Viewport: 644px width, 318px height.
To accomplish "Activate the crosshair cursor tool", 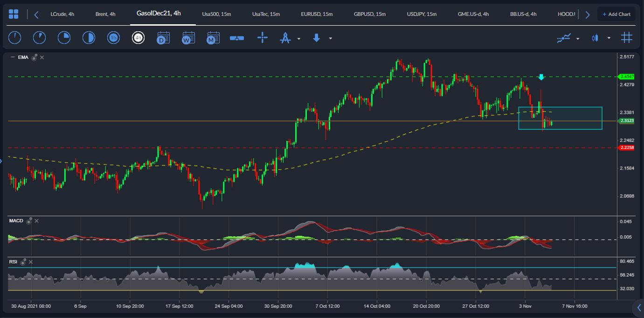I will click(263, 38).
